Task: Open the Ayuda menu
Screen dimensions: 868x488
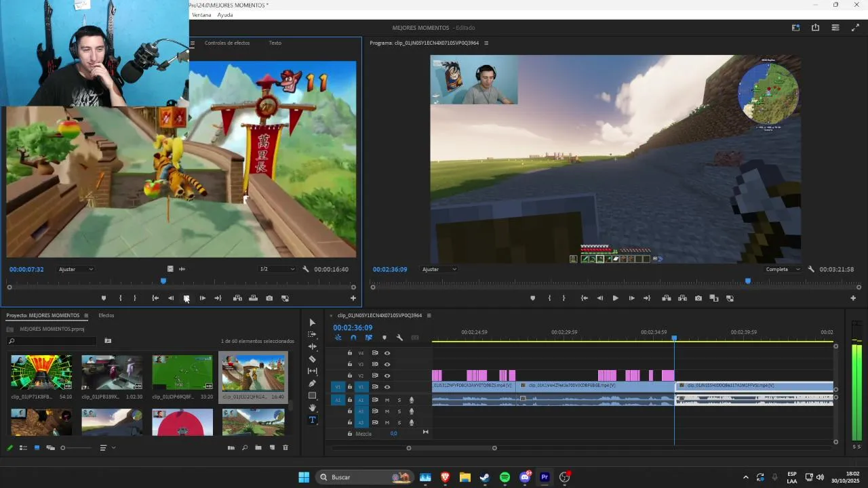Action: 225,15
